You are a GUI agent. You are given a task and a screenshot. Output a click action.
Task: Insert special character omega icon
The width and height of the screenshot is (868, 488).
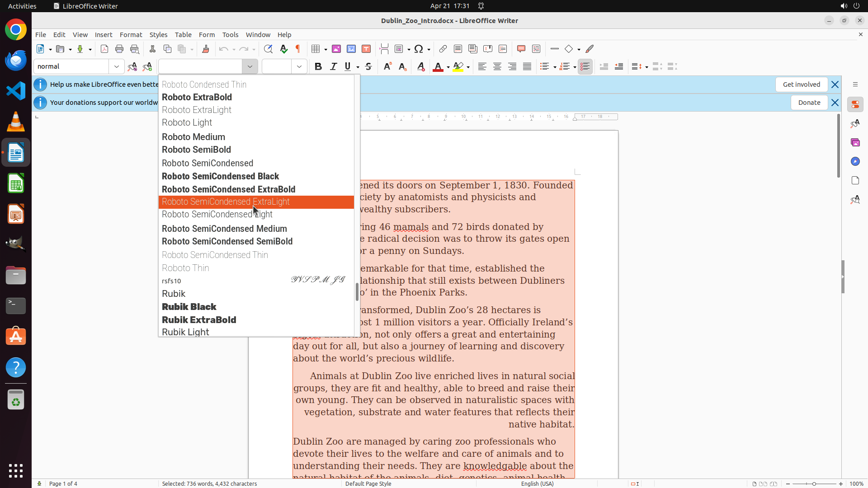coord(419,49)
